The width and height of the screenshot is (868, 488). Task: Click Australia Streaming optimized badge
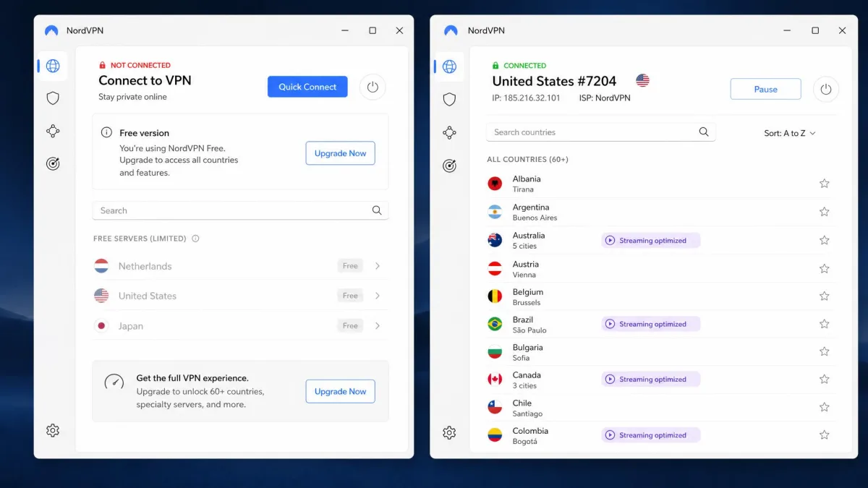point(651,241)
